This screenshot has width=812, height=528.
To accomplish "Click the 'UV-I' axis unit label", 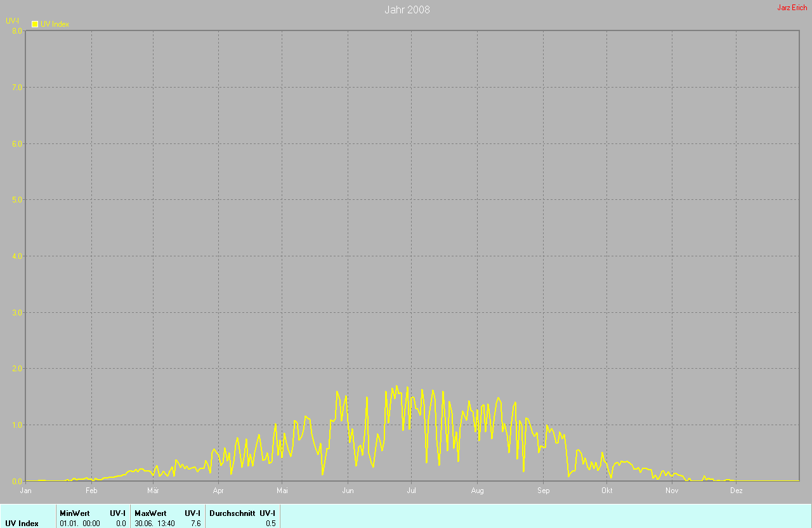I will click(12, 21).
